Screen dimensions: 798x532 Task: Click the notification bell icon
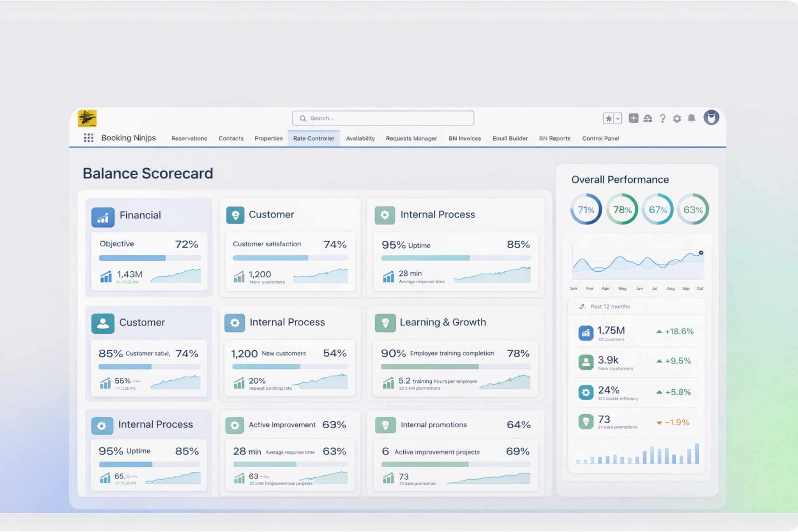pyautogui.click(x=692, y=118)
